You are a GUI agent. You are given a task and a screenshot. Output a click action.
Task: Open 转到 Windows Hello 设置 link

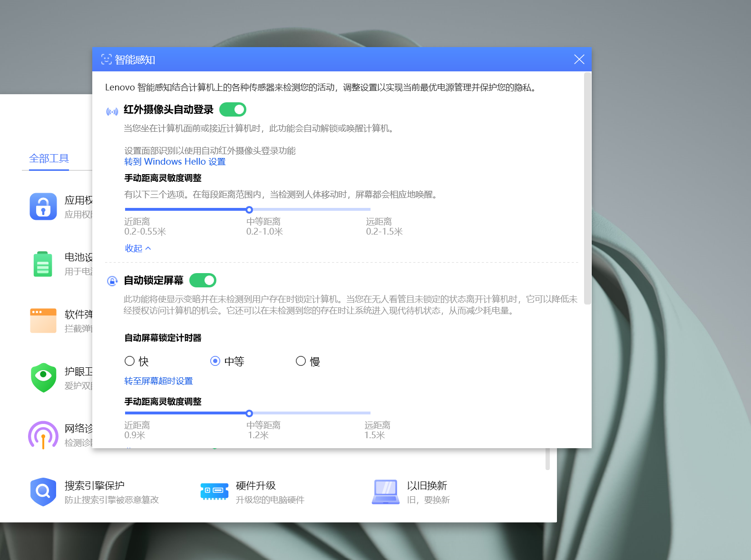[175, 162]
